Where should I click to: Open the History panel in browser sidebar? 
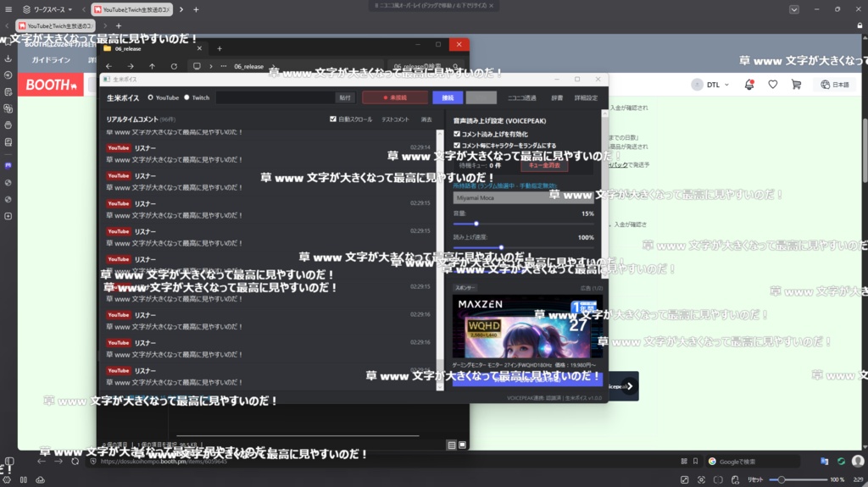[8, 75]
